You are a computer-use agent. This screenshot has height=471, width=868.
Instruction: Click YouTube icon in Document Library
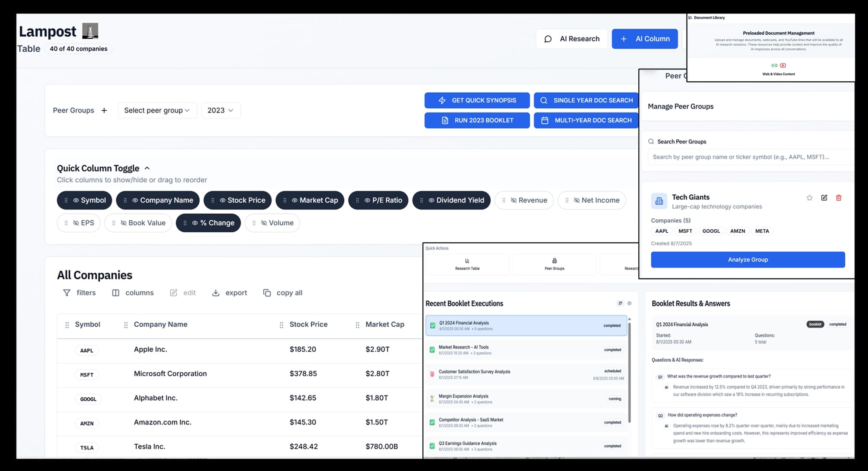[783, 66]
